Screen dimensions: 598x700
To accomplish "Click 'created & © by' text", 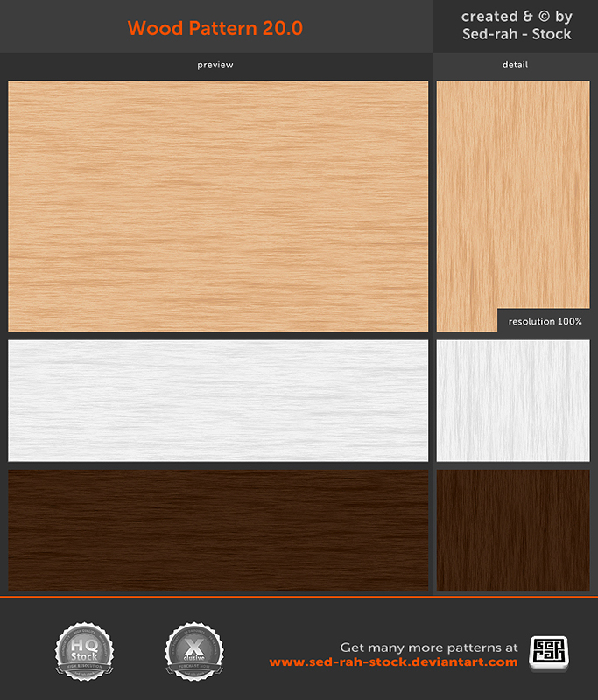I will click(x=517, y=17).
